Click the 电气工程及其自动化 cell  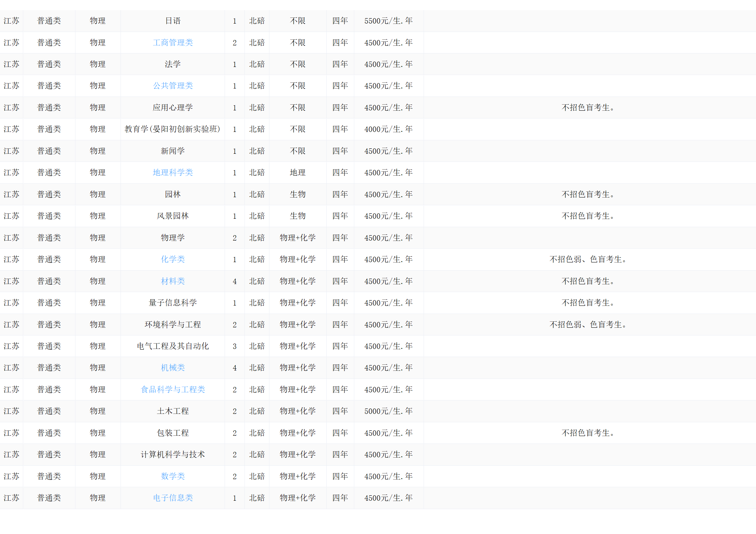coord(173,346)
